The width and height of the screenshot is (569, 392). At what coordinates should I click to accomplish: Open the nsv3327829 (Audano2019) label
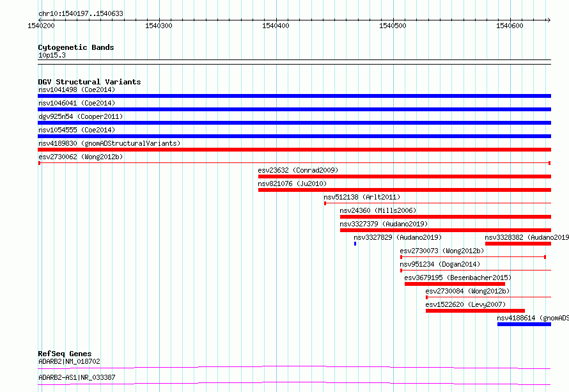[x=398, y=237]
